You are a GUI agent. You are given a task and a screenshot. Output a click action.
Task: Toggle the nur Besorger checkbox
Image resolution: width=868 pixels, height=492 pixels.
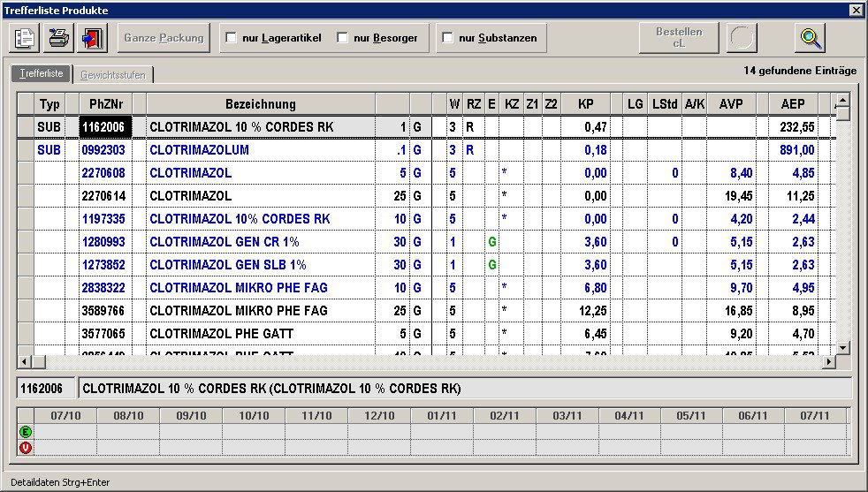tap(342, 38)
